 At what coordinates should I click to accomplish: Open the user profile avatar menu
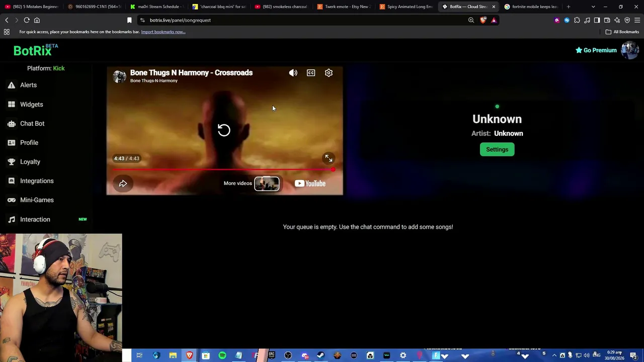630,50
